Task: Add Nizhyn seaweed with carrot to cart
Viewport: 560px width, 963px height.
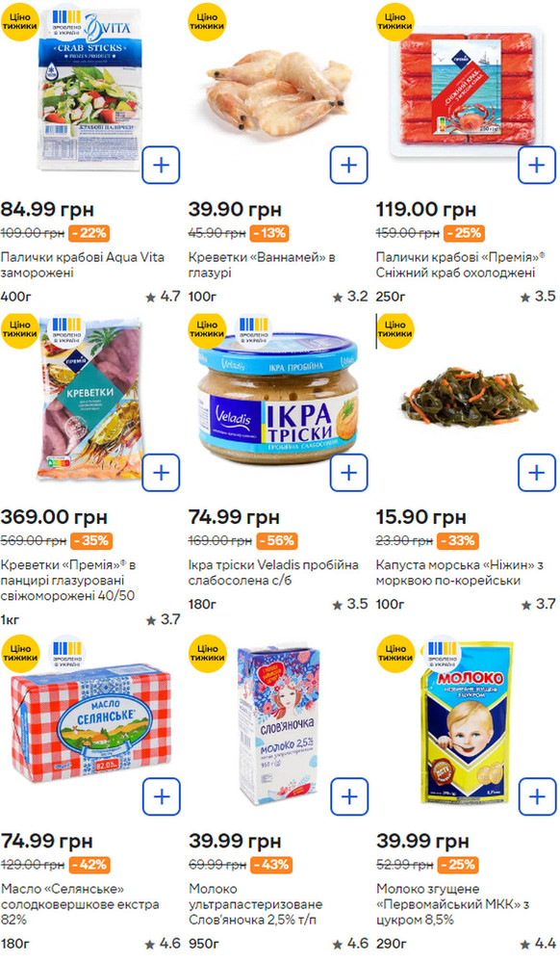Action: [537, 473]
